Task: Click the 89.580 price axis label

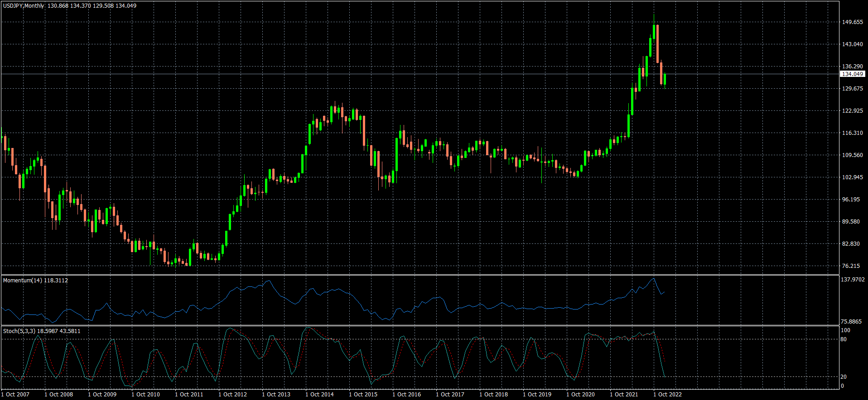Action: pos(851,222)
